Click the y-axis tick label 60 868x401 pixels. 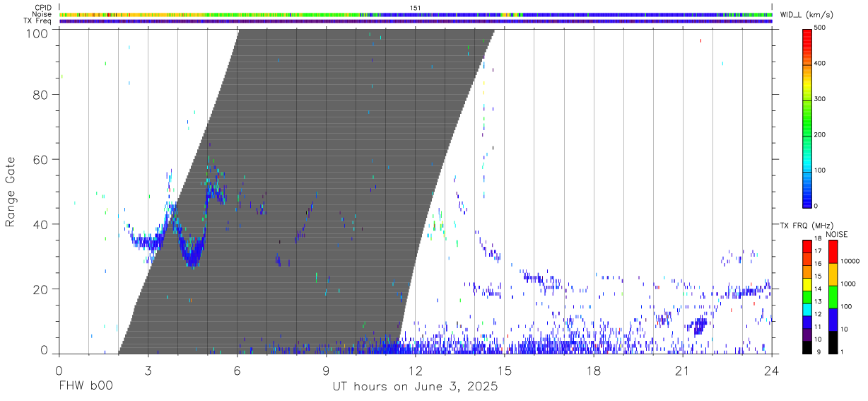(x=40, y=160)
